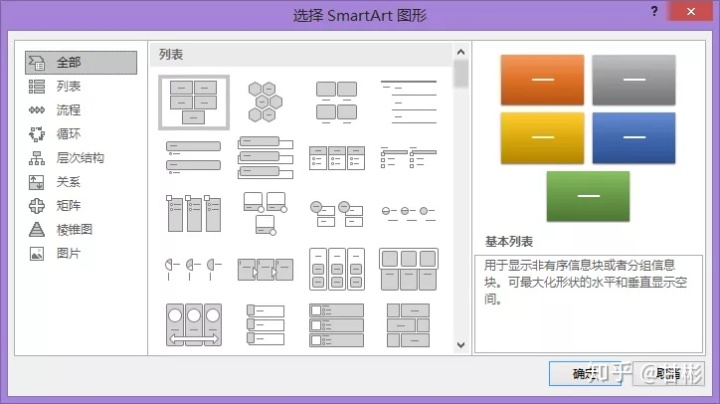This screenshot has height=404, width=720.
Task: Select the 层次结构 category
Action: [81, 158]
